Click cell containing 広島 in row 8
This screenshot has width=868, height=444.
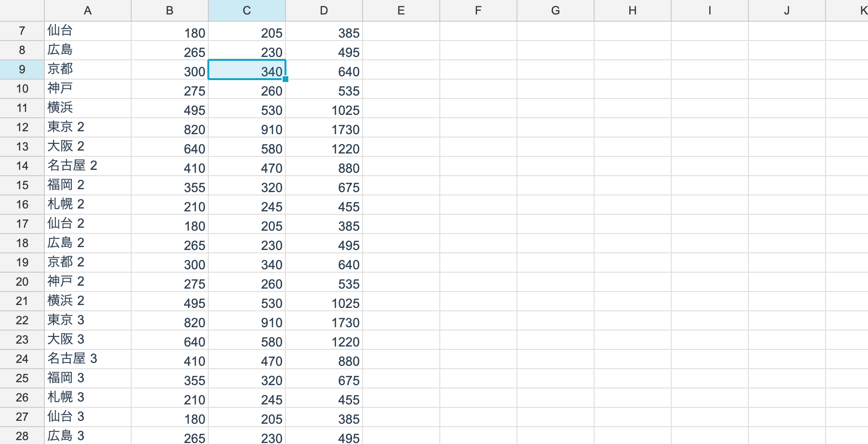(88, 50)
